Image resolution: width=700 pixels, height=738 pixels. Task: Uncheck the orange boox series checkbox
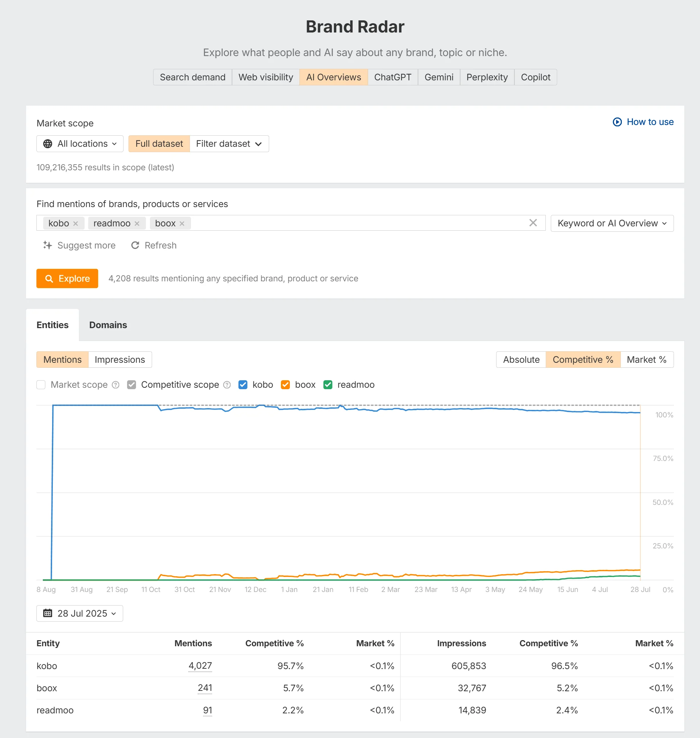point(286,385)
